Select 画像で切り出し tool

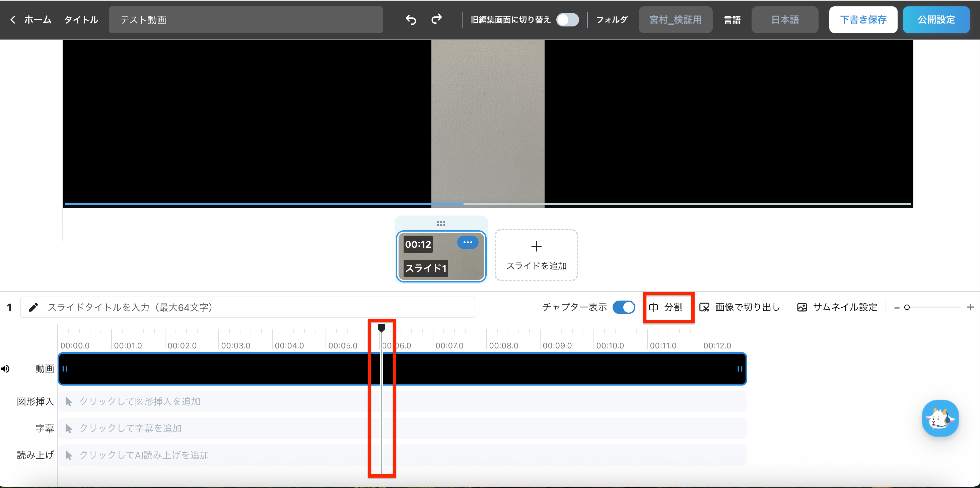pos(740,307)
